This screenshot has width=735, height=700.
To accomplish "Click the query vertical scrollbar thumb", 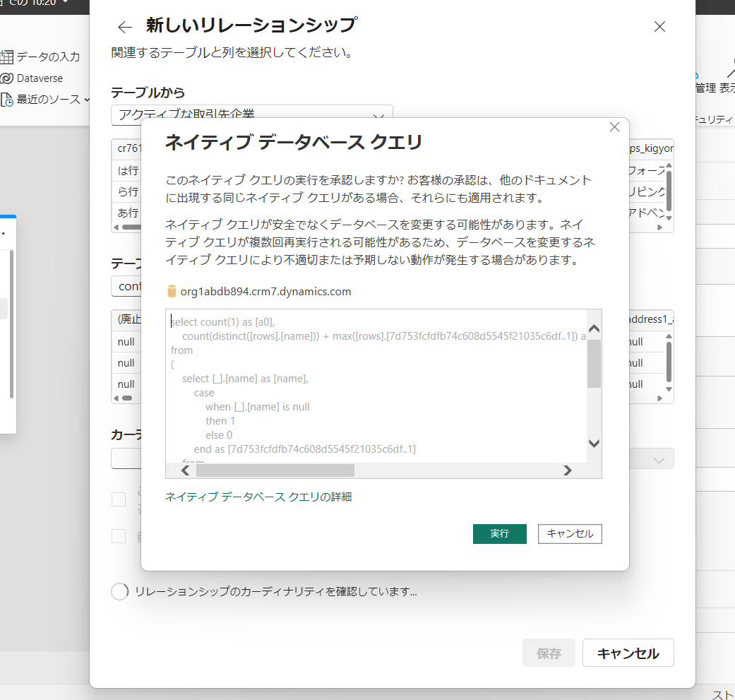I will pos(594,364).
